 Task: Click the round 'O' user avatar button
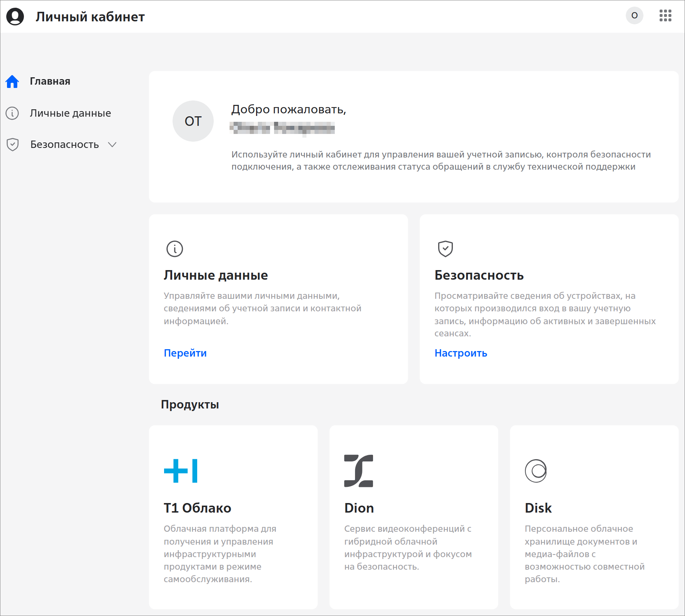634,15
